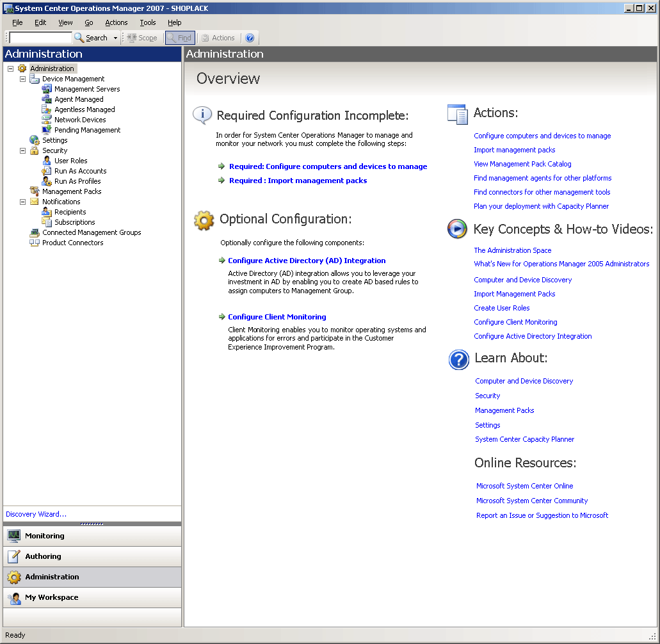
Task: Switch to My Workspace pane
Action: 92,597
